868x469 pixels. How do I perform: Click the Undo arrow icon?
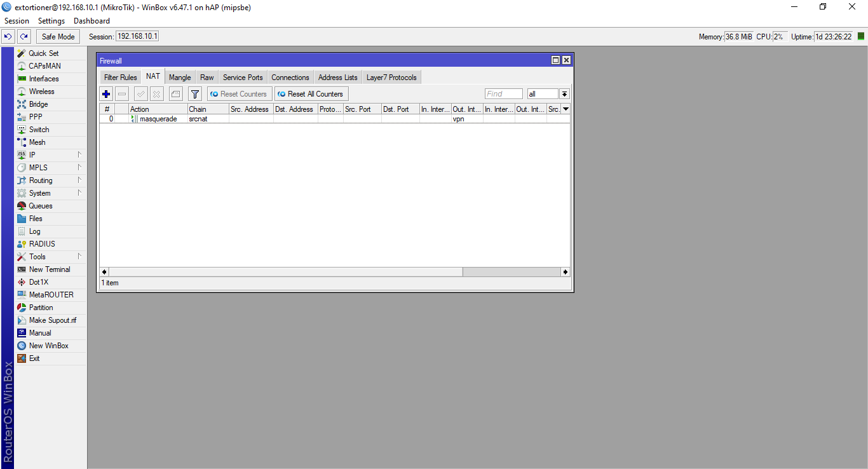click(8, 37)
